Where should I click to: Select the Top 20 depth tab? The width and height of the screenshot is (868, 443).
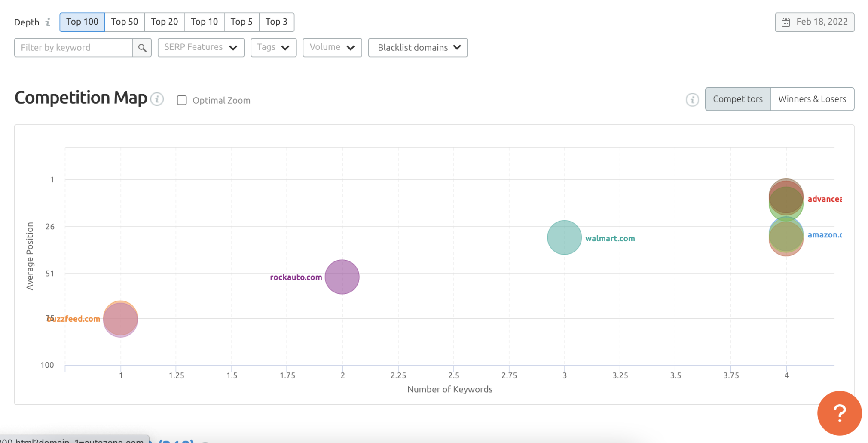pyautogui.click(x=165, y=22)
